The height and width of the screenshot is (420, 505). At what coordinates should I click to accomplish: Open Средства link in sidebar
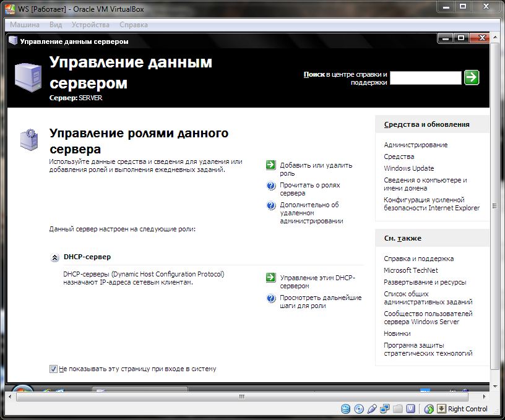[399, 156]
